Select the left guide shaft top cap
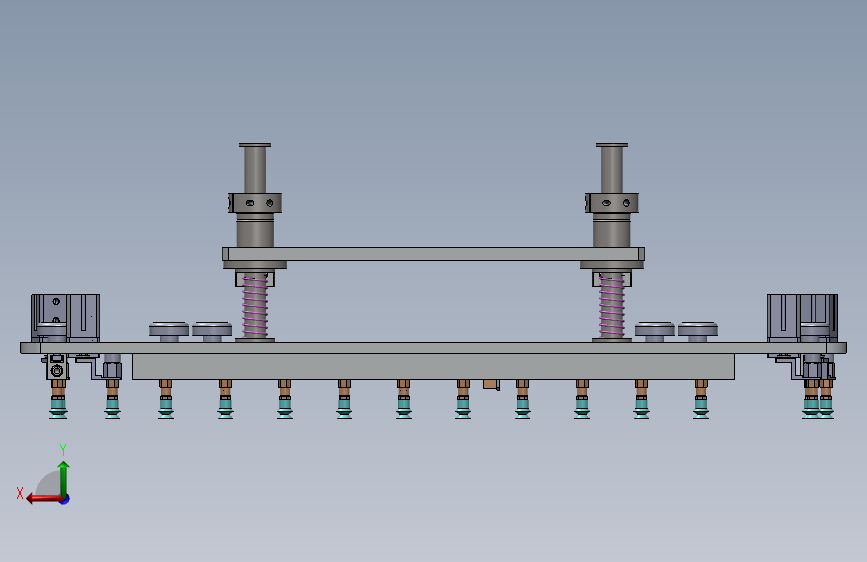The width and height of the screenshot is (867, 562). coord(255,145)
